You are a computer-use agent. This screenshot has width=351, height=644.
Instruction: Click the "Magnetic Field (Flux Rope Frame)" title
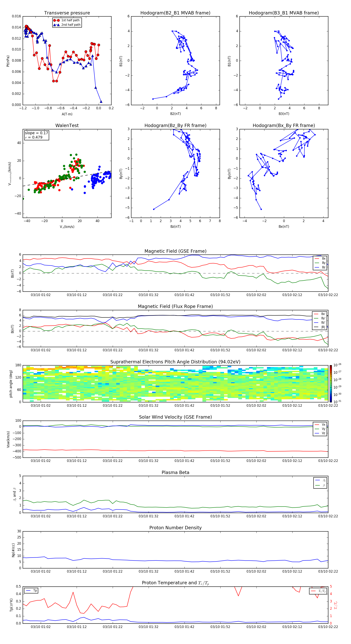pos(175,306)
